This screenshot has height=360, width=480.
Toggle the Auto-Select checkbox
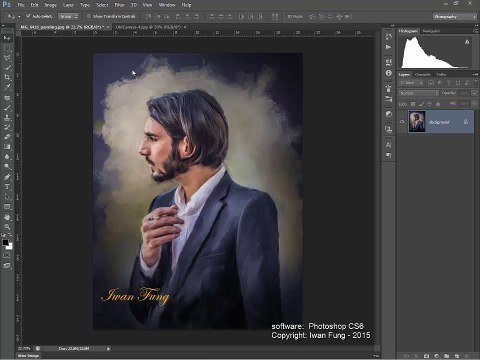[29, 16]
